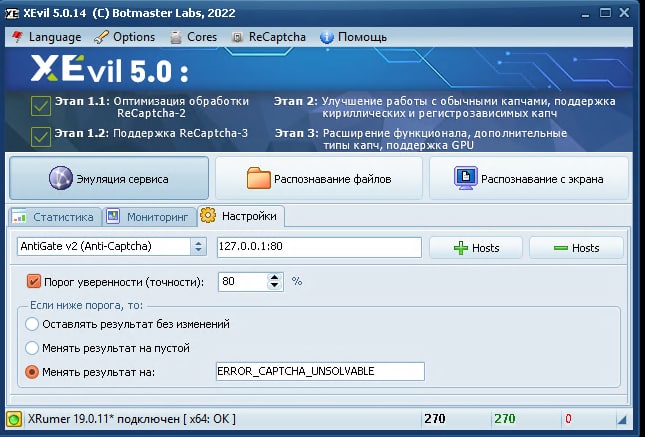Click the Cores chip icon
The height and width of the screenshot is (437, 645).
(x=176, y=37)
